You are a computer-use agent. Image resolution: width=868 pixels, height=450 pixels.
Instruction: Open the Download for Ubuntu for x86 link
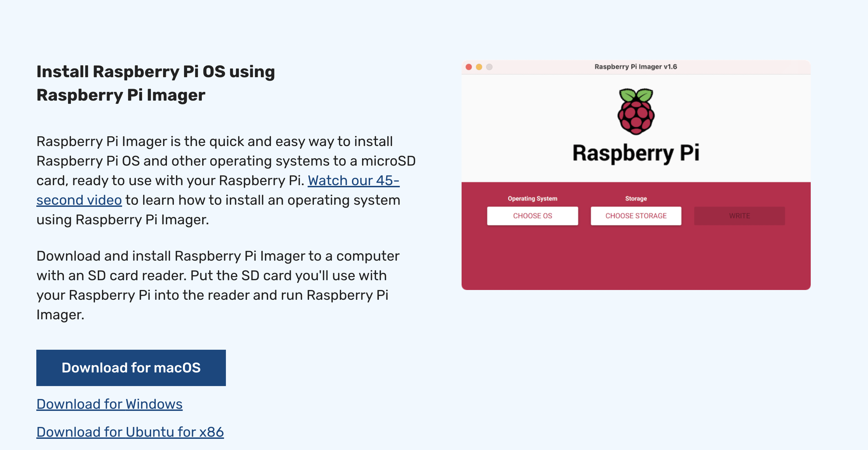pyautogui.click(x=130, y=432)
